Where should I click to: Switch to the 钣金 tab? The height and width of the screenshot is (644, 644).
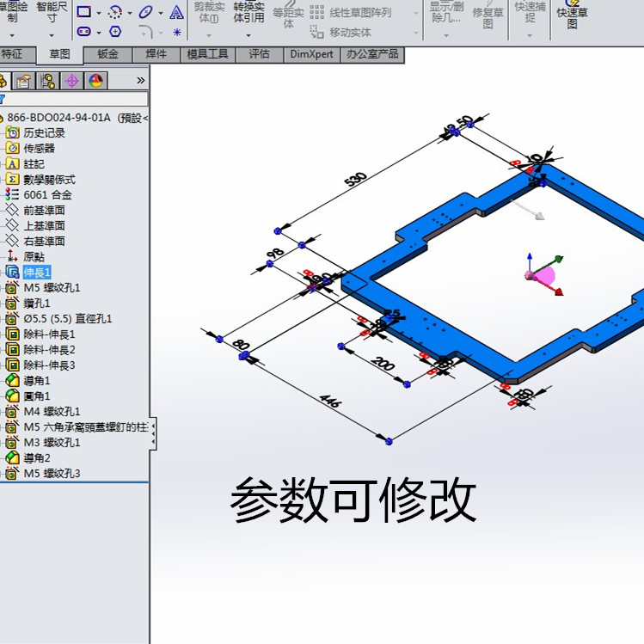click(x=108, y=54)
